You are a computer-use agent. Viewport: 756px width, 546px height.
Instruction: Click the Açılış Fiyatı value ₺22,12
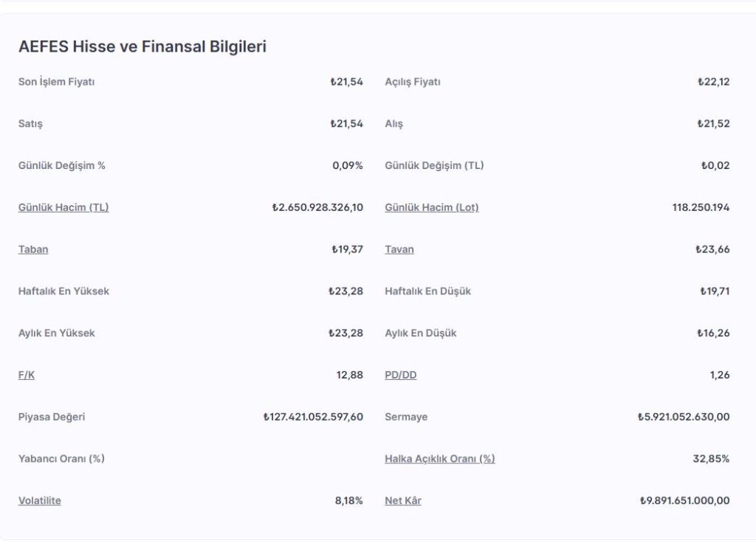coord(714,82)
